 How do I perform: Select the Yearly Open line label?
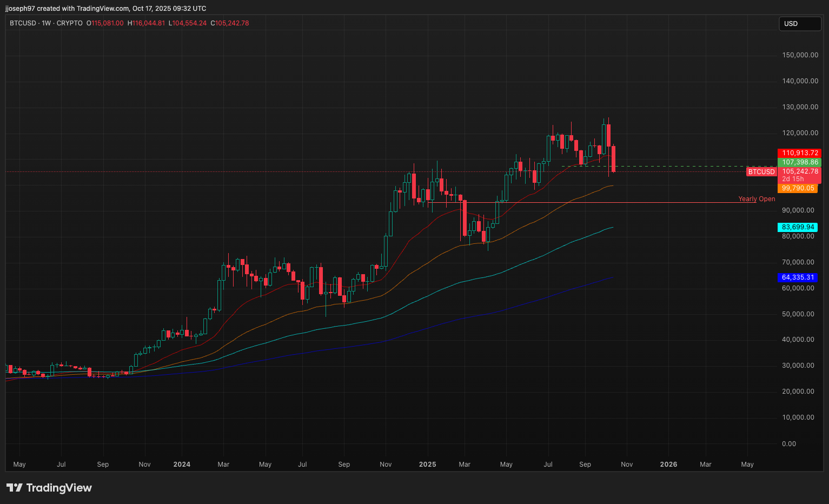click(757, 199)
